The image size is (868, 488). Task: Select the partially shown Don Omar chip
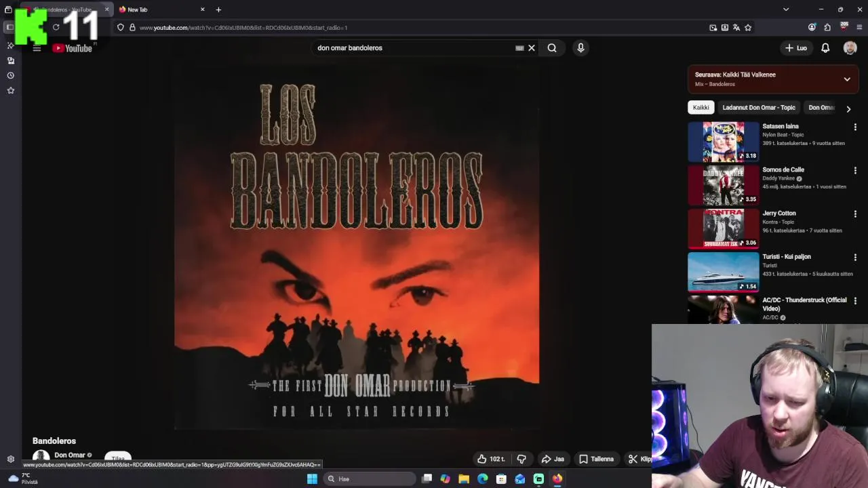(x=821, y=107)
